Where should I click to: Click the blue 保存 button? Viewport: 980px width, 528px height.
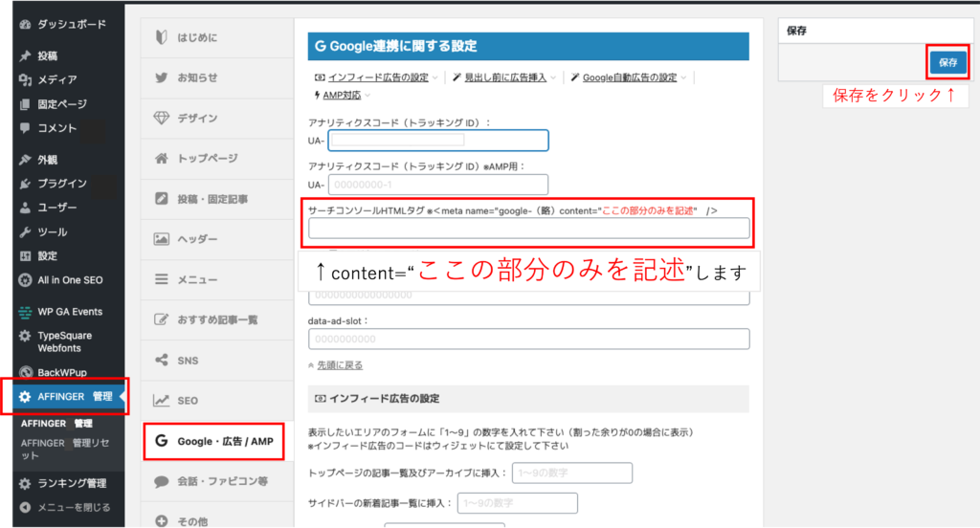tap(947, 62)
